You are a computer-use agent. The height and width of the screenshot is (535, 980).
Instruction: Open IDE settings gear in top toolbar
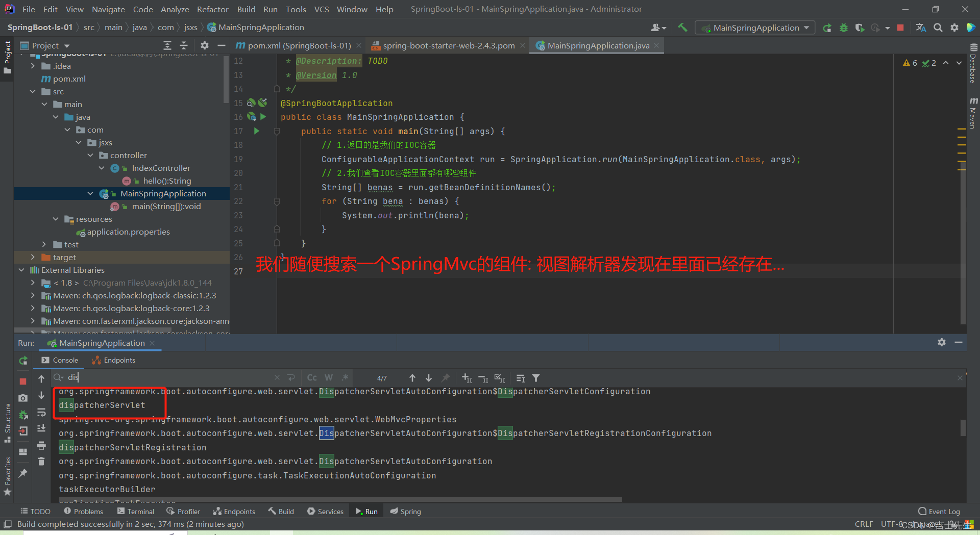(954, 28)
